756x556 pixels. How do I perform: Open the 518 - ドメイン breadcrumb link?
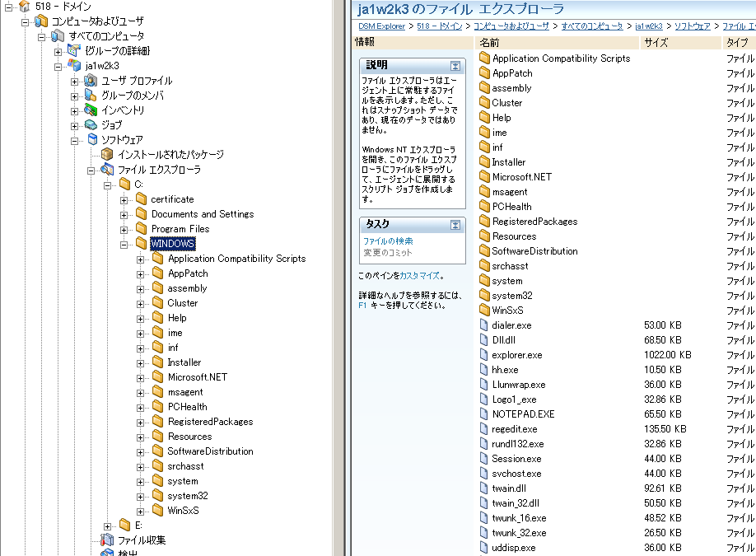coord(439,26)
